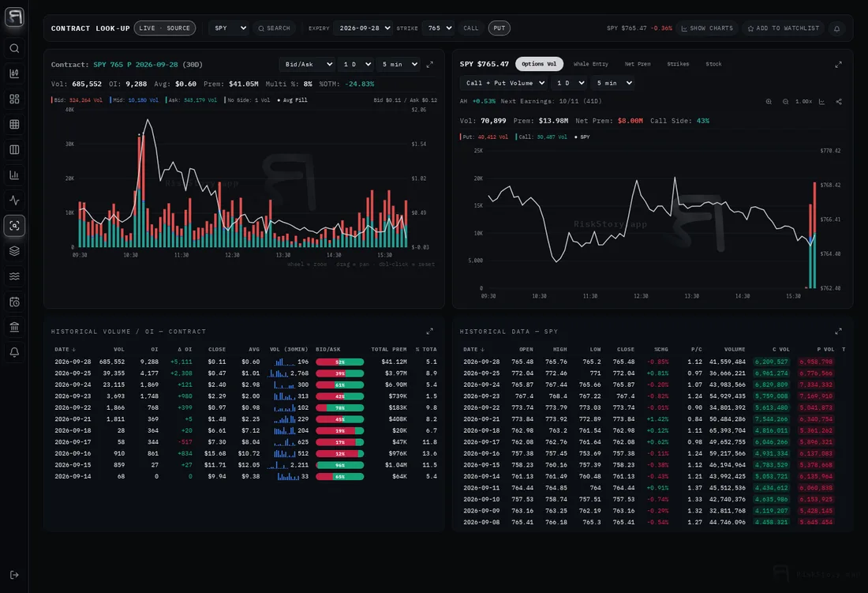Toggle the Call Vol legend on SPY chart
Viewport: 868px width, 593px height.
coord(541,137)
